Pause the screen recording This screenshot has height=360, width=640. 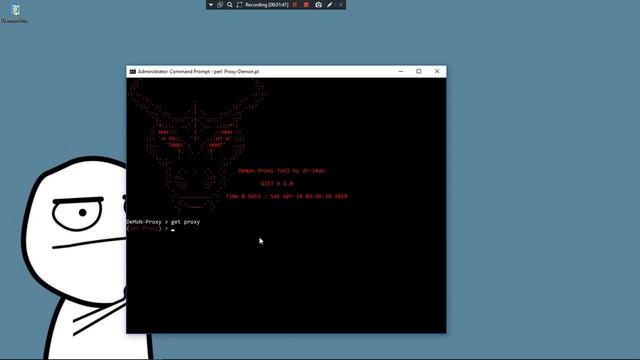295,5
